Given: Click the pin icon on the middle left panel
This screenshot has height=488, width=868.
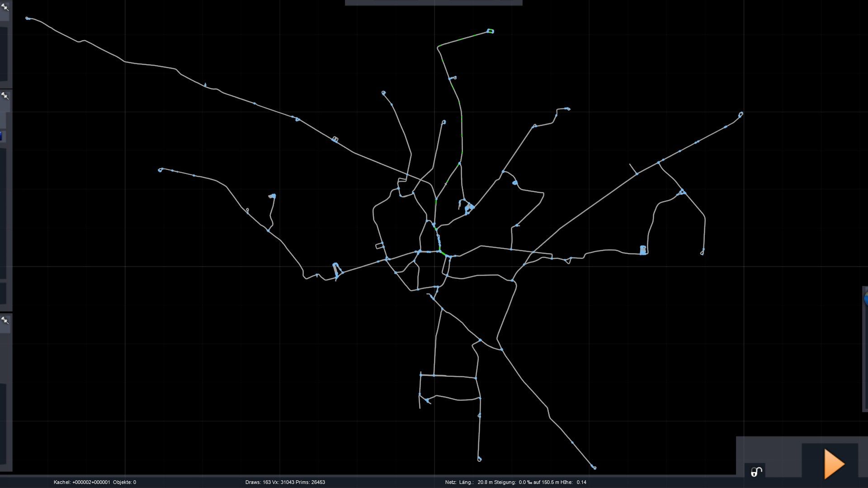Looking at the screenshot, I should 5,96.
